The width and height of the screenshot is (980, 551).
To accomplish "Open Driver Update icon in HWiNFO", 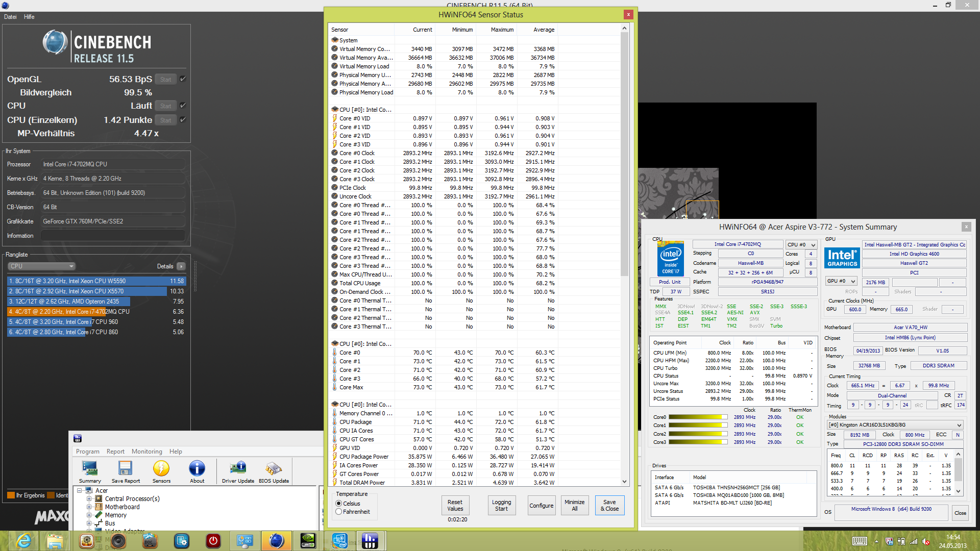I will pos(238,471).
